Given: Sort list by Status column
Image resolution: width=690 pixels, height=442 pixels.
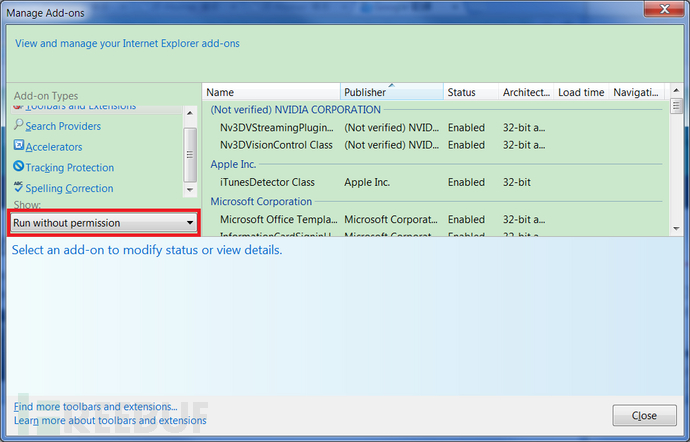Looking at the screenshot, I should pos(471,92).
